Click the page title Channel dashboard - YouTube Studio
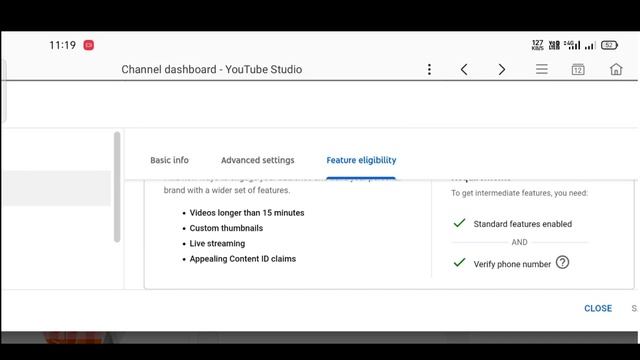Viewport: 640px width, 360px height. coord(211,69)
